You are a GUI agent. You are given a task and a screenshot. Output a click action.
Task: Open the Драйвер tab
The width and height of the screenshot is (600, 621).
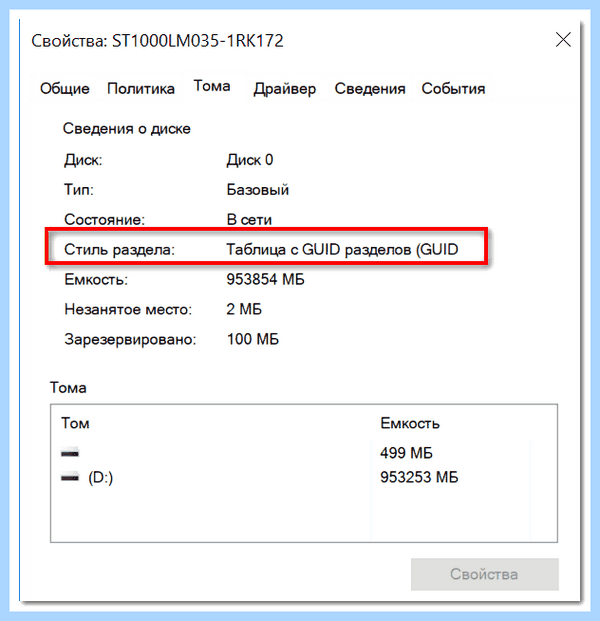pos(285,88)
